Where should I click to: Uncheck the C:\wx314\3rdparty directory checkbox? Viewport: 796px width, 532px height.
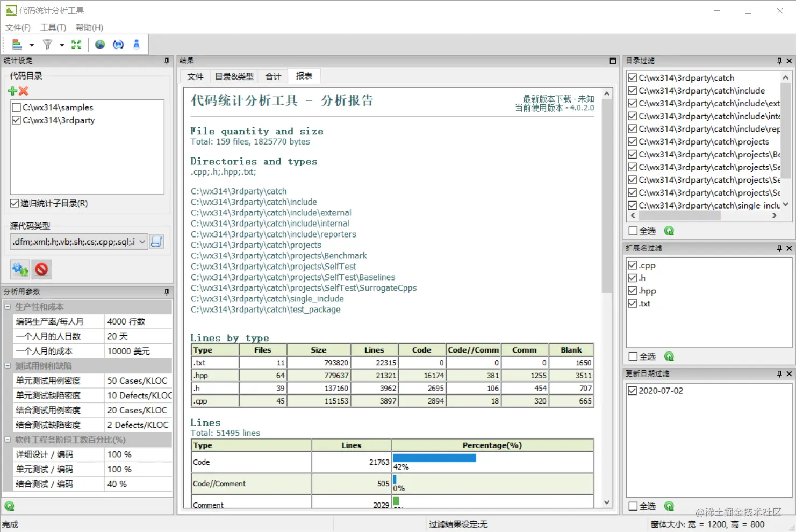tap(16, 120)
